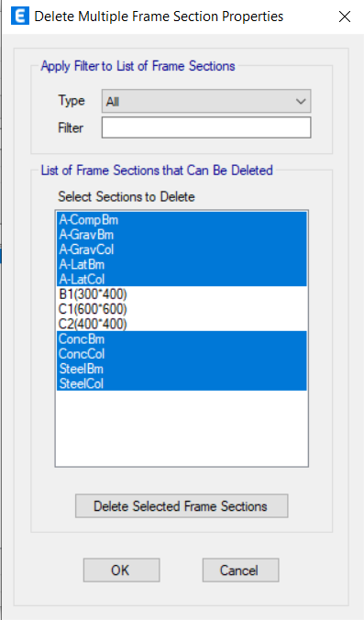The height and width of the screenshot is (620, 364).
Task: Dismiss dialog with the Cancel button
Action: click(x=240, y=570)
